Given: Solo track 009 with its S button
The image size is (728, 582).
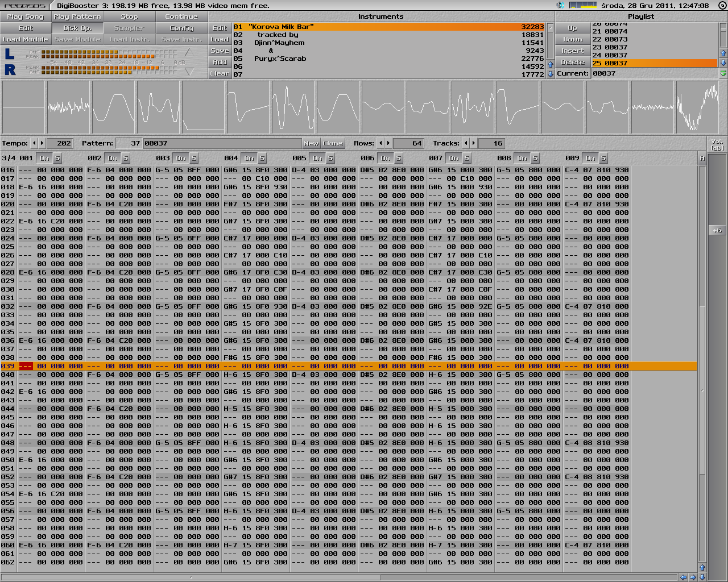Looking at the screenshot, I should [x=603, y=158].
